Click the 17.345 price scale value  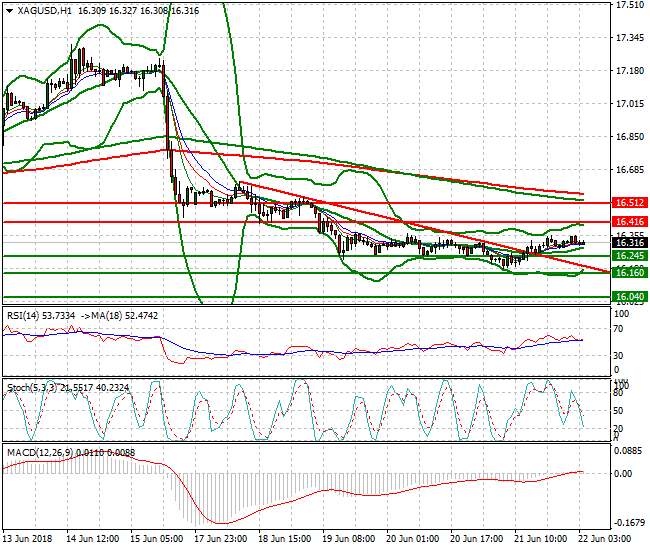click(630, 38)
